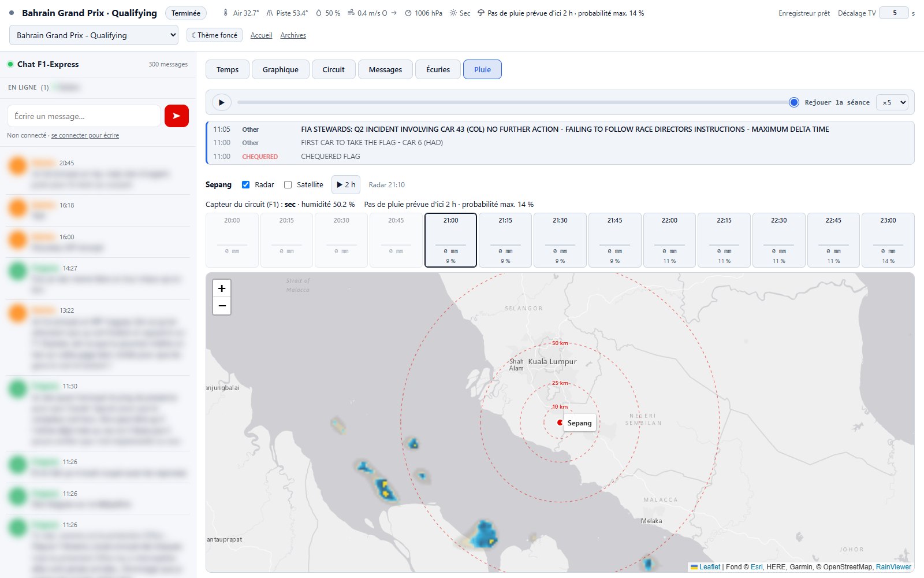The image size is (924, 578).
Task: Select the 22:00 forecast time slot
Action: coord(669,240)
